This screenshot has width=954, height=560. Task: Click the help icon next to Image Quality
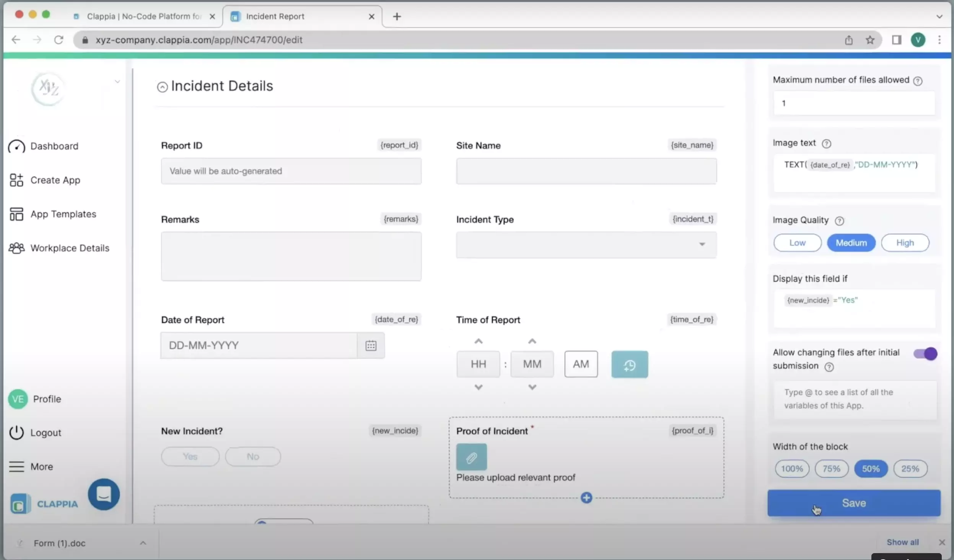pyautogui.click(x=839, y=221)
